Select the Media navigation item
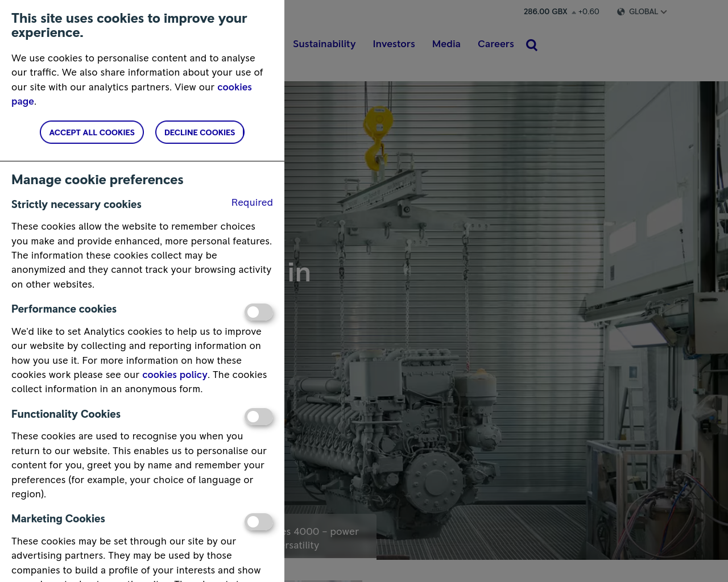The image size is (728, 582). click(x=446, y=44)
